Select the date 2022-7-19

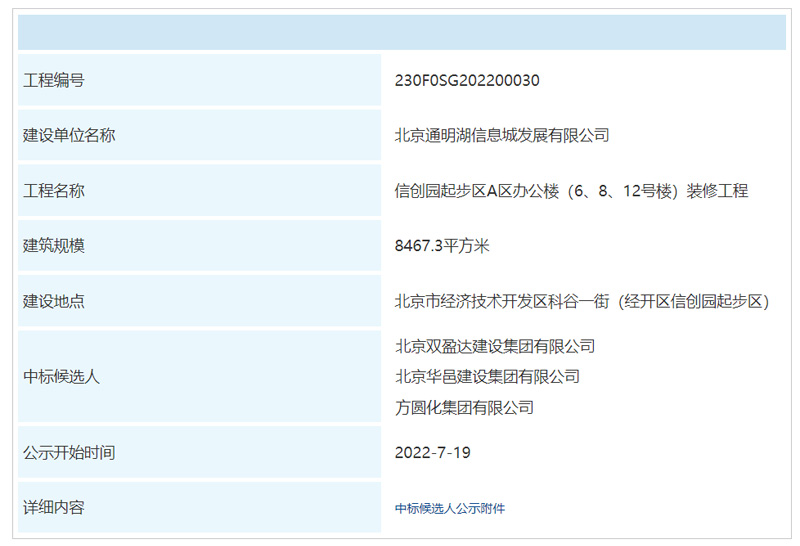(x=433, y=453)
